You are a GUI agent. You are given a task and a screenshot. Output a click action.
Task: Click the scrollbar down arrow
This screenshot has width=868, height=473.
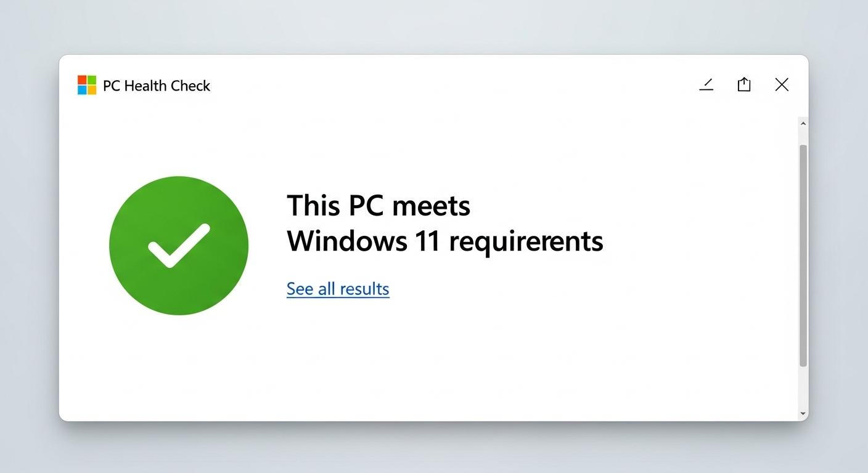click(x=803, y=413)
